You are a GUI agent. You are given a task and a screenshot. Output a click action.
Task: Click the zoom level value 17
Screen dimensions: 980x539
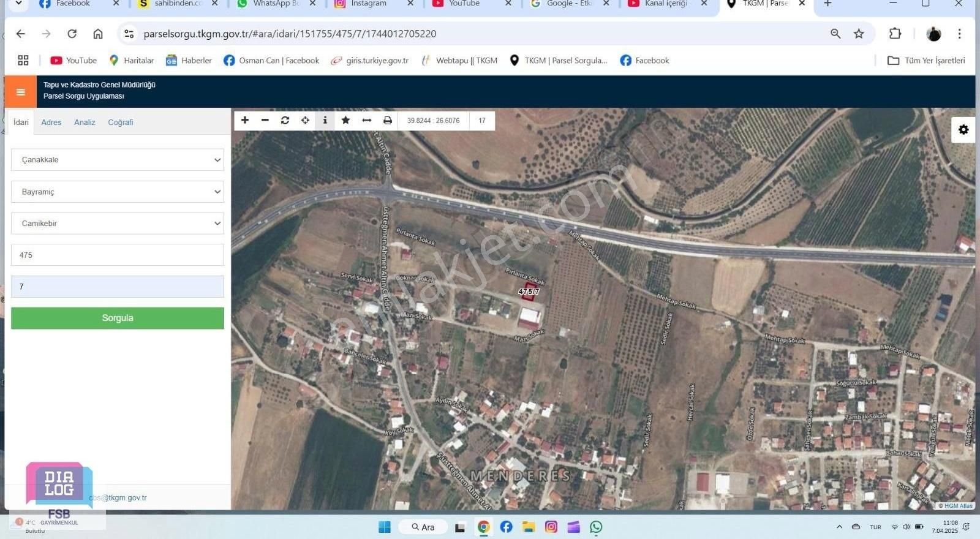click(x=482, y=121)
